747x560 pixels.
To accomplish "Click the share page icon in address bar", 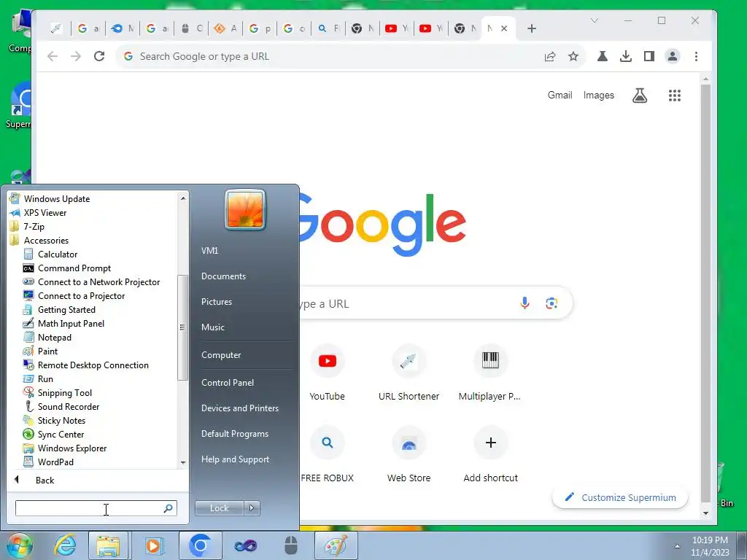I will pos(550,56).
